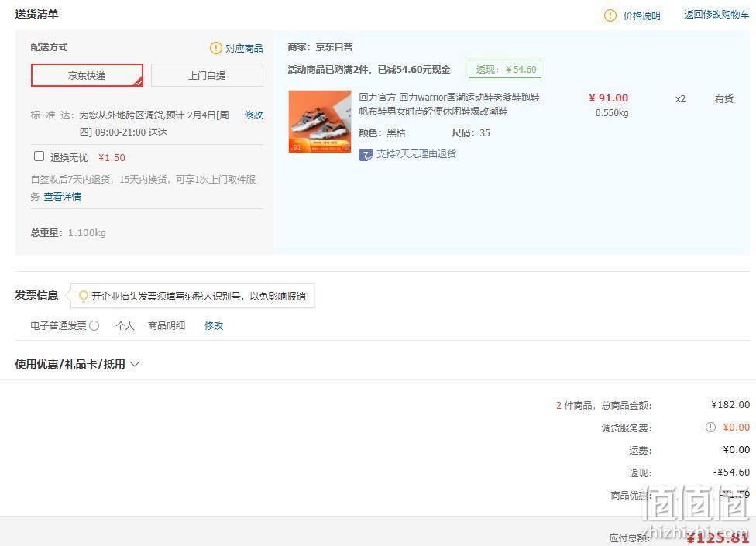Click the 有货 stock status

click(723, 99)
